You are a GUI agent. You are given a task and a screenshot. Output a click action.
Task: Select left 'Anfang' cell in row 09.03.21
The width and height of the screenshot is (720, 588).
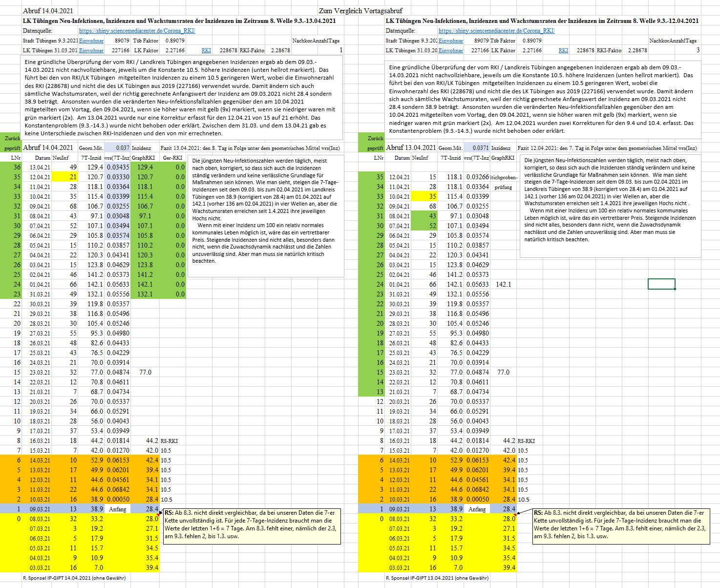point(117,509)
